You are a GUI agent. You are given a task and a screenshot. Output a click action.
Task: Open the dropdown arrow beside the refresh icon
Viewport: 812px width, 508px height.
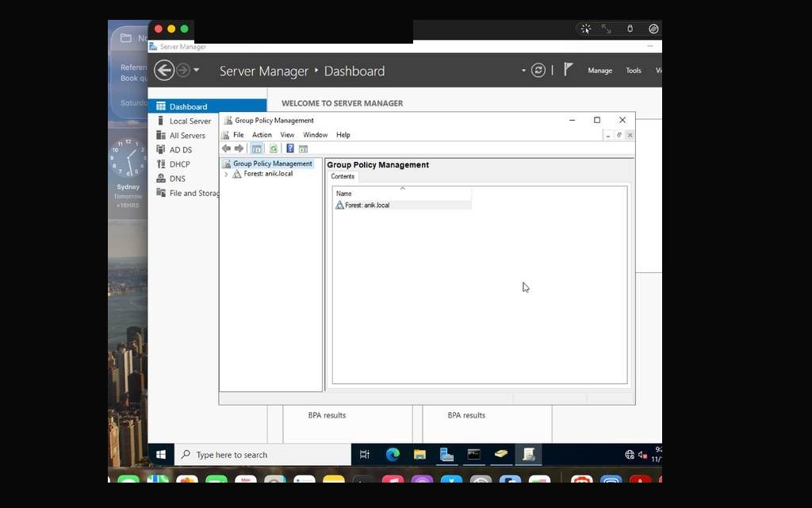tap(523, 71)
